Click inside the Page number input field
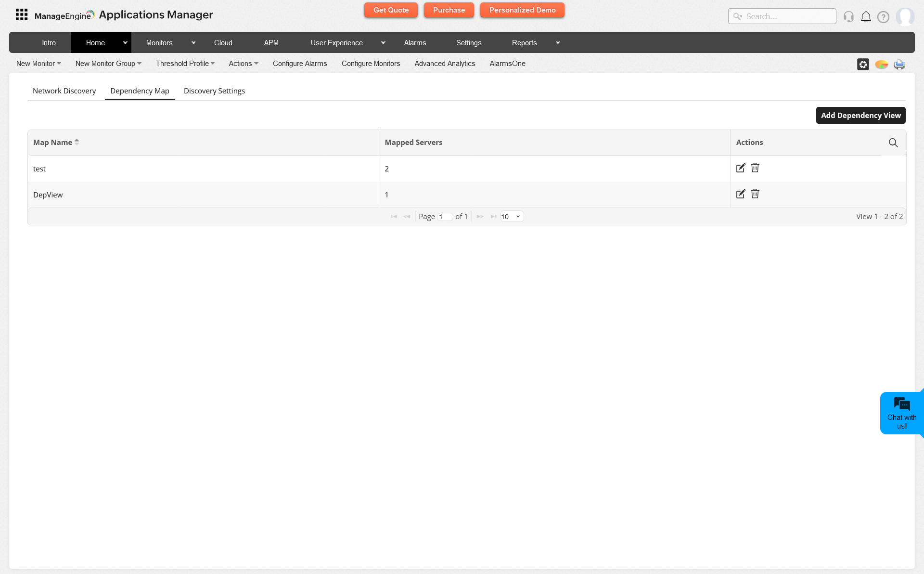This screenshot has height=574, width=924. point(445,216)
